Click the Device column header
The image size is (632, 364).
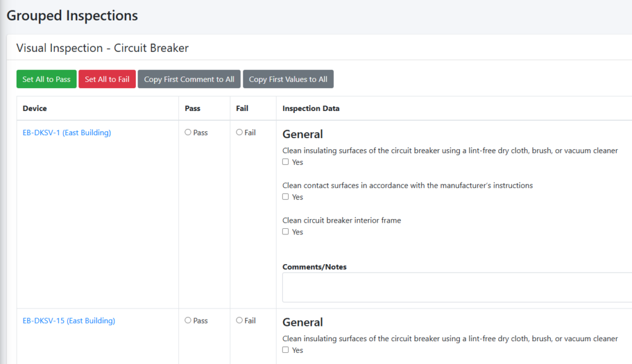[35, 109]
